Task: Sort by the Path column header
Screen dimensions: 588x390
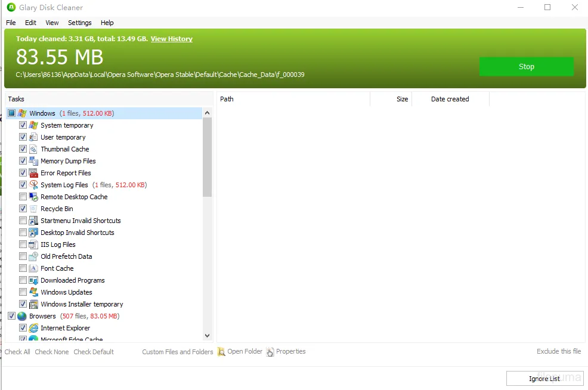Action: [x=293, y=99]
